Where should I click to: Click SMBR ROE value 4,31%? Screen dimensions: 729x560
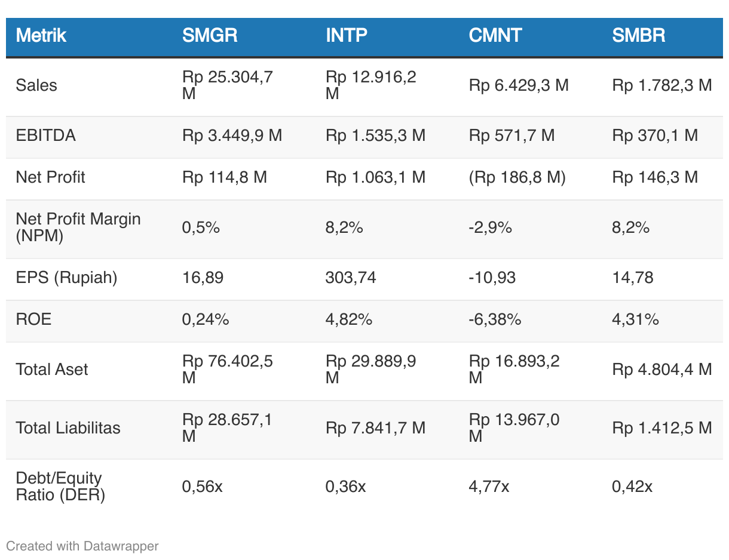pos(635,319)
